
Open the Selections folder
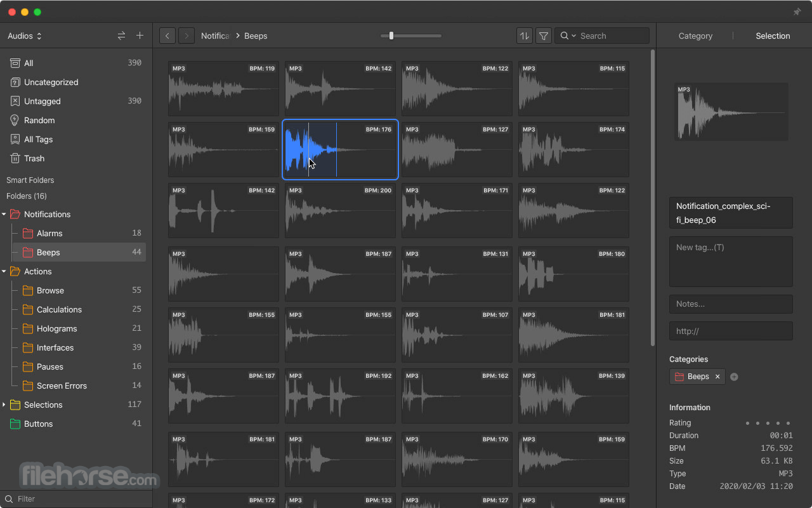pos(76,404)
